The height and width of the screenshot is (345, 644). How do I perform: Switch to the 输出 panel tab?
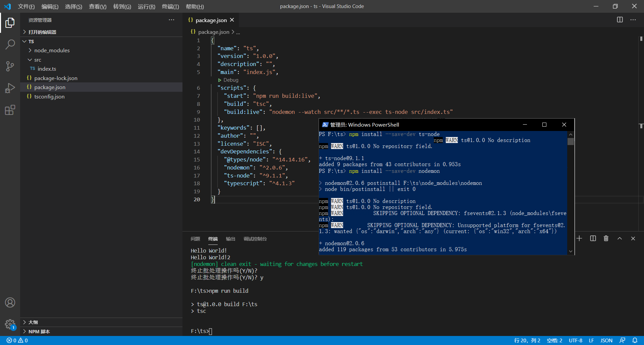(x=230, y=239)
